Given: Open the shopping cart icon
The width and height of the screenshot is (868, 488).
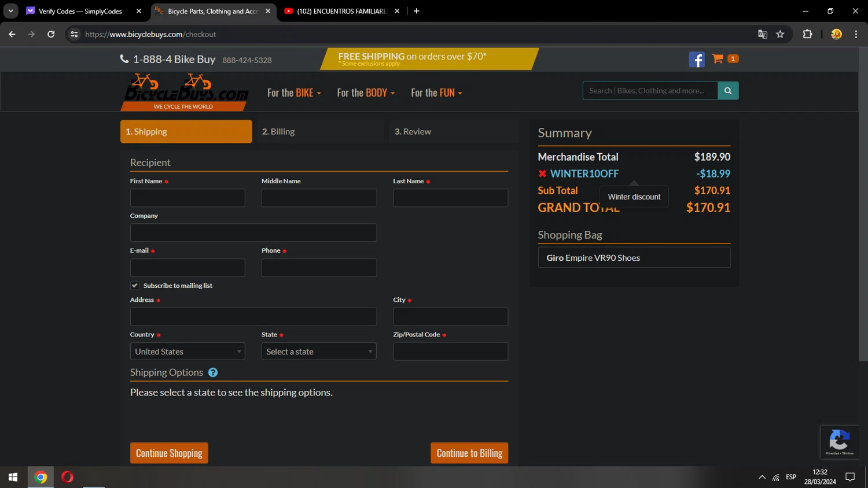Looking at the screenshot, I should pos(718,58).
